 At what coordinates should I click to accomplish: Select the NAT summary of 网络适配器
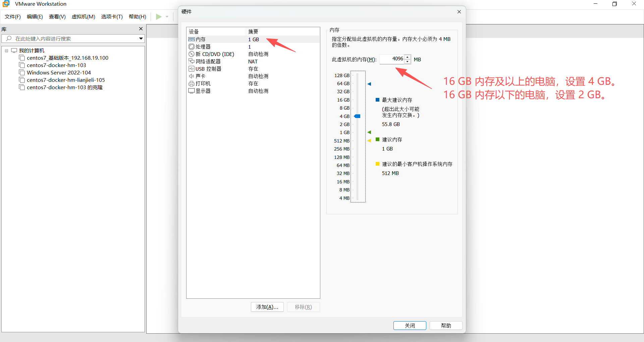[253, 61]
